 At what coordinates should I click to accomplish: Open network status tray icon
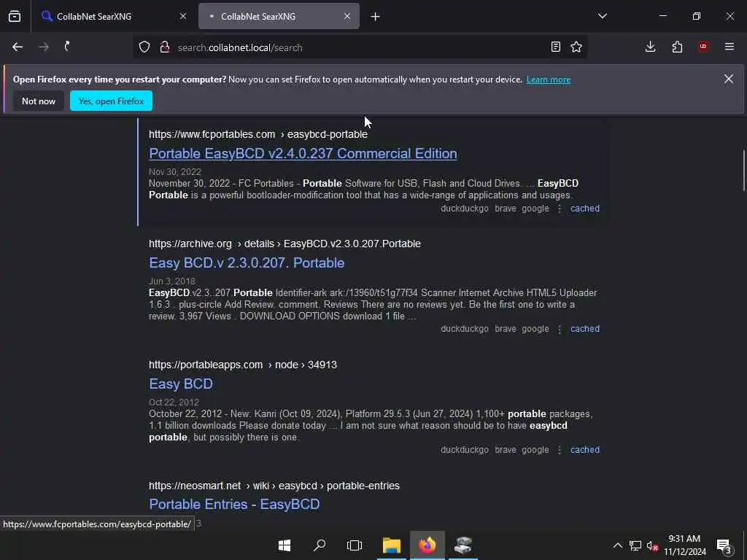[x=635, y=545]
